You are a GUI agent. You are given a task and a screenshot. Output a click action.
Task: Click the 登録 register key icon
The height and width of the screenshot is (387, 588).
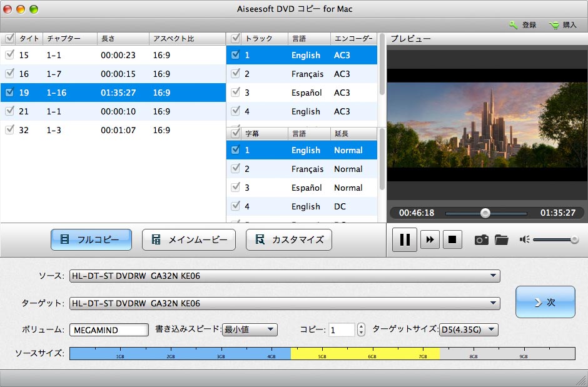(x=514, y=25)
